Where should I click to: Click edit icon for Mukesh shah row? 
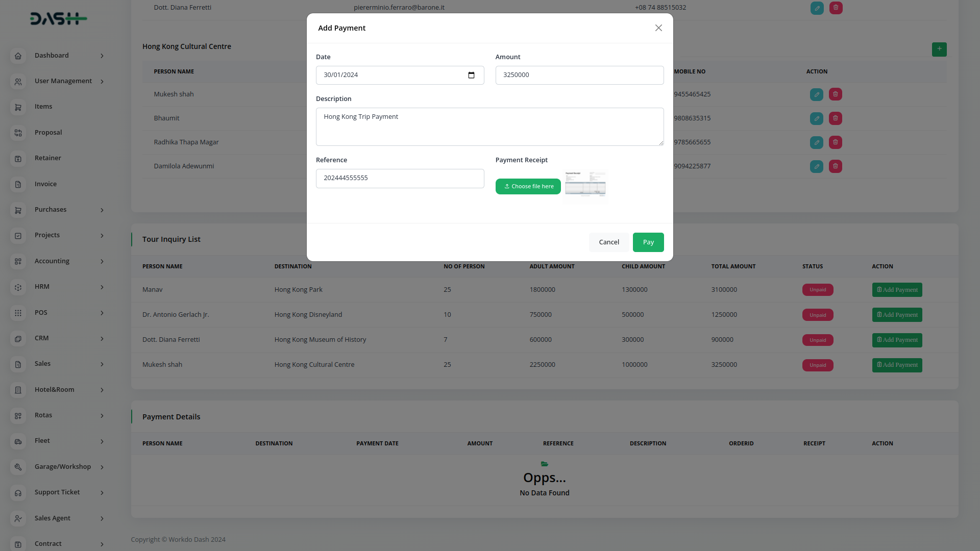pyautogui.click(x=817, y=94)
